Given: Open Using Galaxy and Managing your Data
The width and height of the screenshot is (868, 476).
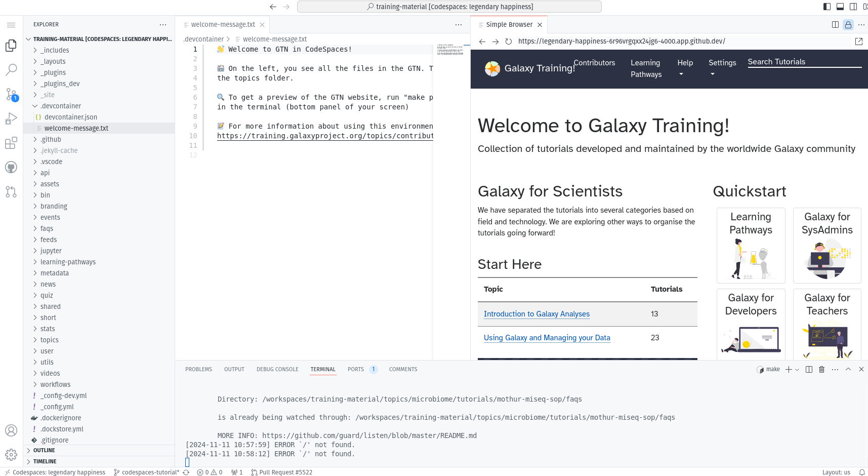Looking at the screenshot, I should tap(547, 338).
